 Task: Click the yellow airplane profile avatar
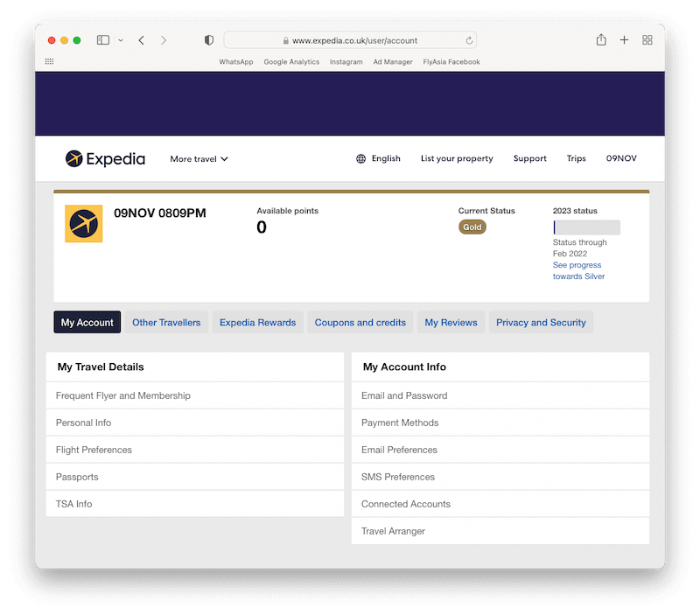83,224
